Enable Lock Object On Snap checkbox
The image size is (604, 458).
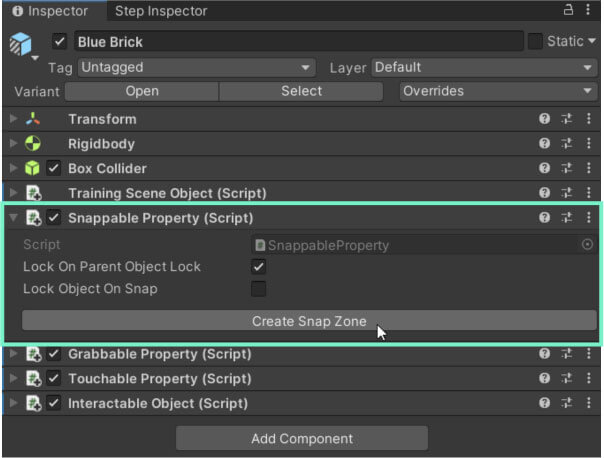point(259,289)
